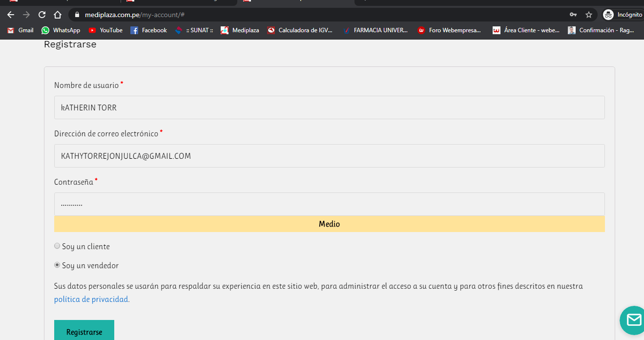Open the WhatsApp bookmark
This screenshot has height=340, width=644.
[61, 30]
